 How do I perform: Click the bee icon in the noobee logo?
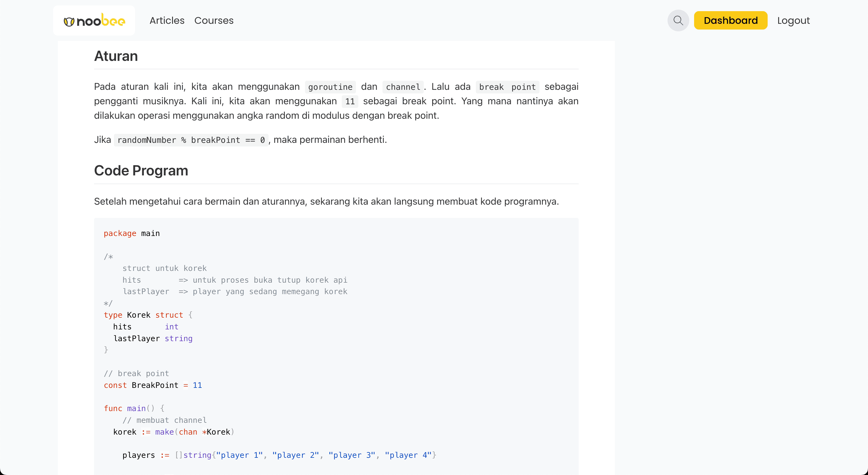click(x=69, y=22)
